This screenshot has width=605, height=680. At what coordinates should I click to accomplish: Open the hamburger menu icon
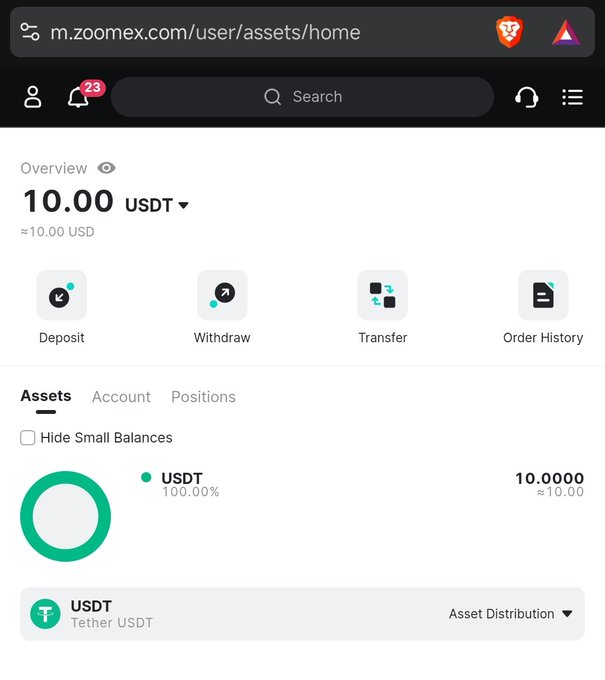click(572, 97)
